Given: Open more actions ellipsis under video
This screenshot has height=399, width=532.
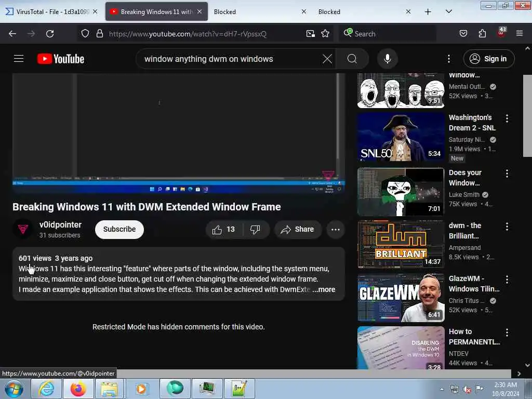Looking at the screenshot, I should click(335, 229).
